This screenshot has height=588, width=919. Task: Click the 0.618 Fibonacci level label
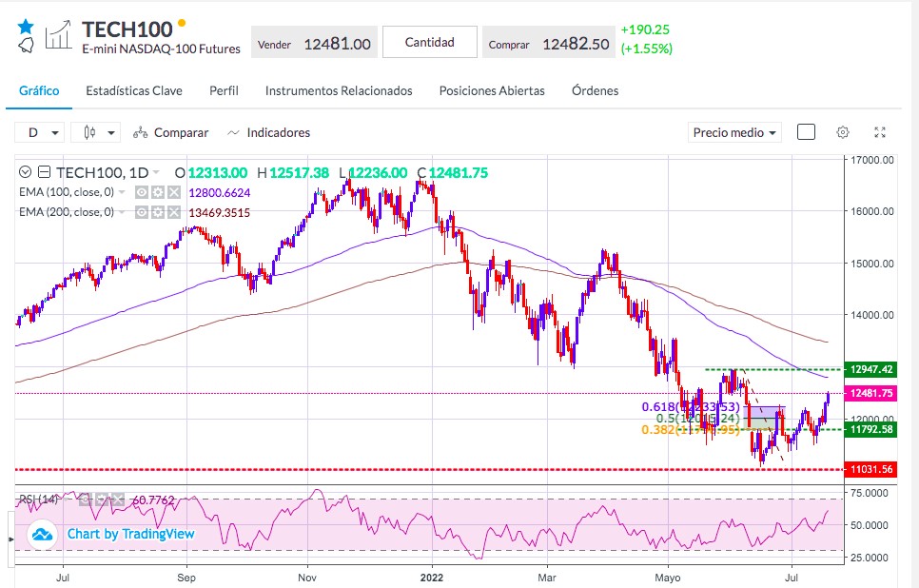click(691, 407)
